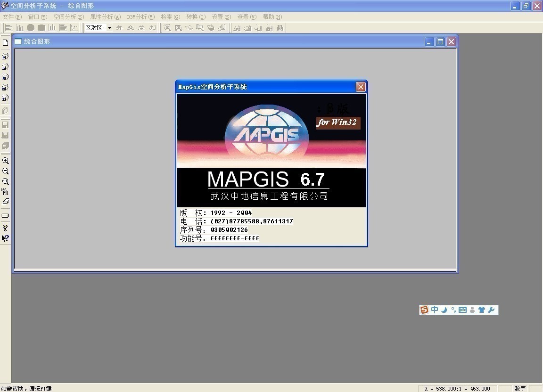This screenshot has height=392, width=543.
Task: Maximize the 综合图形 child window
Action: click(x=440, y=42)
